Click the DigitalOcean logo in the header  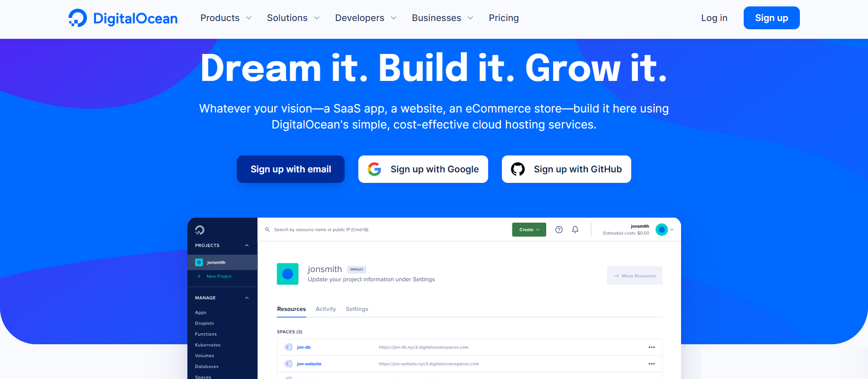[122, 18]
